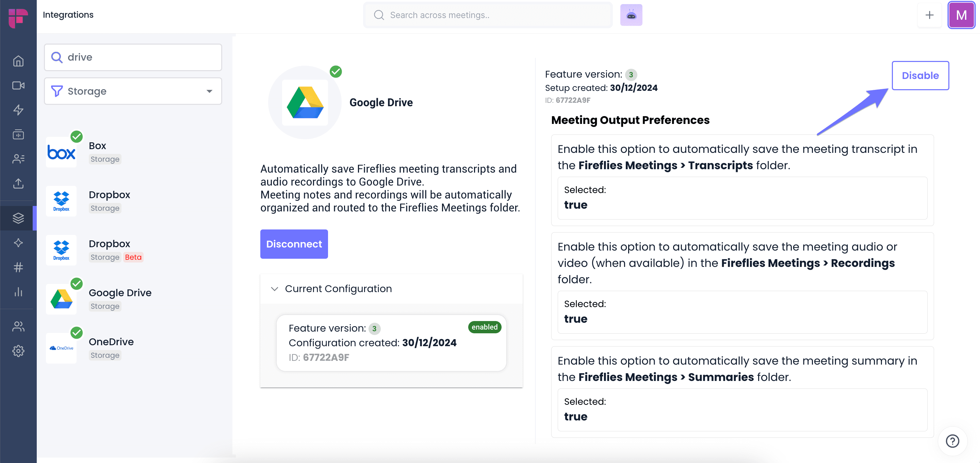Expand the Storage category filter dropdown
Viewport: 980px width, 463px height.
(x=133, y=91)
